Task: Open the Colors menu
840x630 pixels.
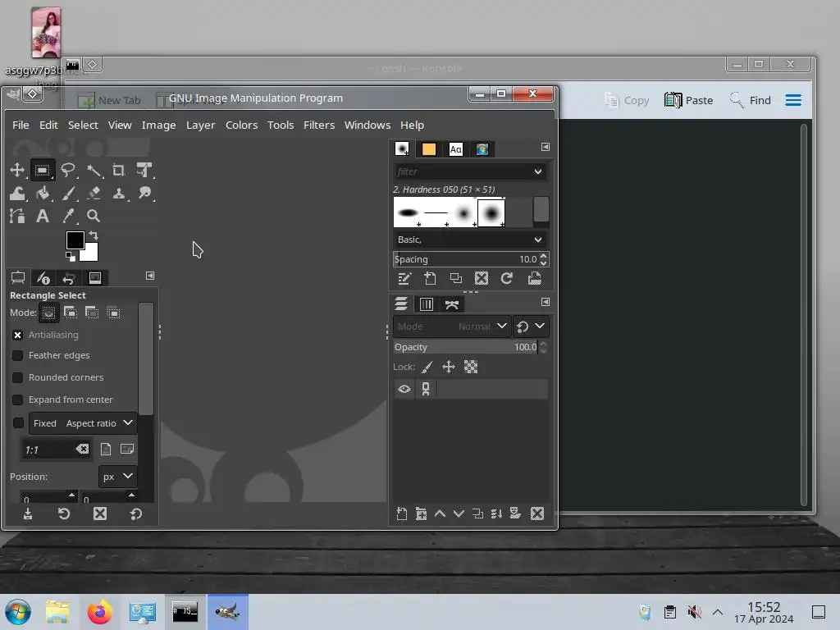Action: coord(242,125)
